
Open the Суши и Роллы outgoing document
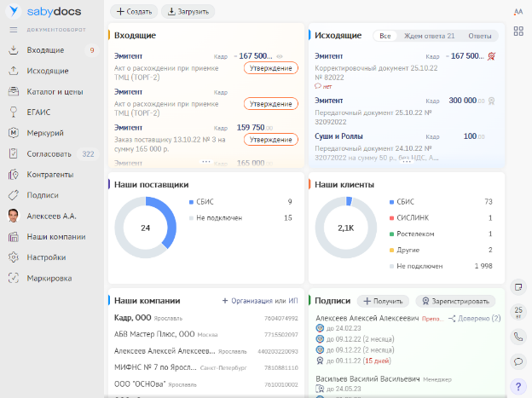pyautogui.click(x=407, y=147)
